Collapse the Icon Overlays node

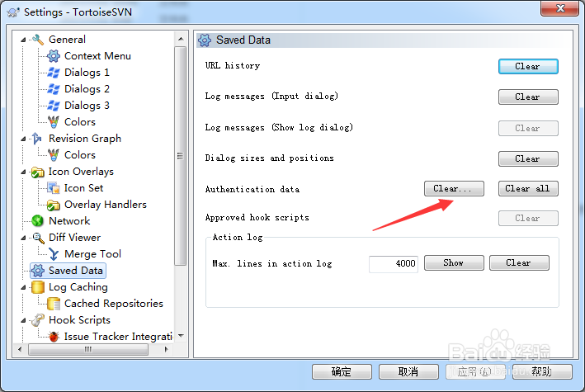23,172
